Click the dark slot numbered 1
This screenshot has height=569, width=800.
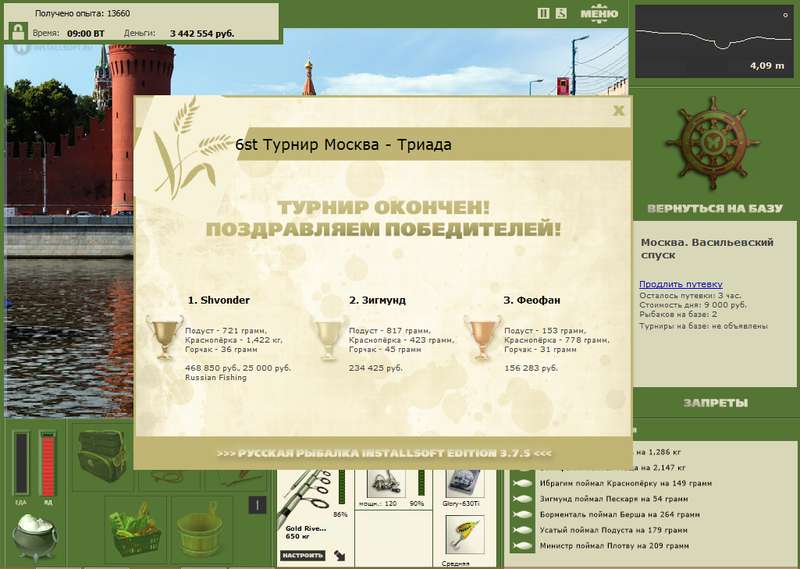coord(257,505)
